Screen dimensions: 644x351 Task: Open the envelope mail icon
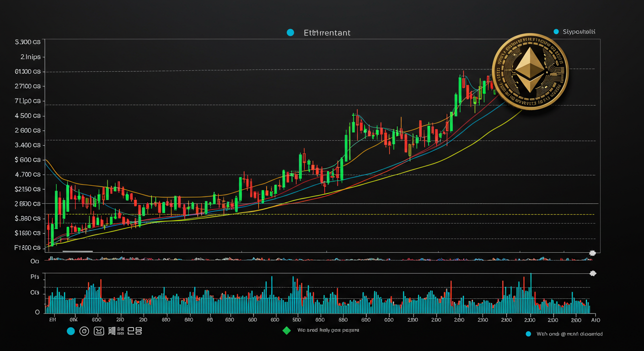pyautogui.click(x=98, y=331)
